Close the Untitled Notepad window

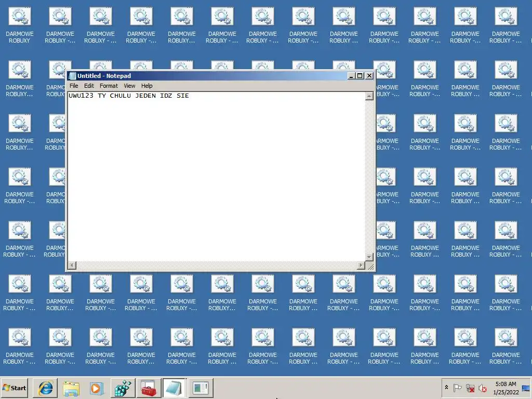[369, 76]
